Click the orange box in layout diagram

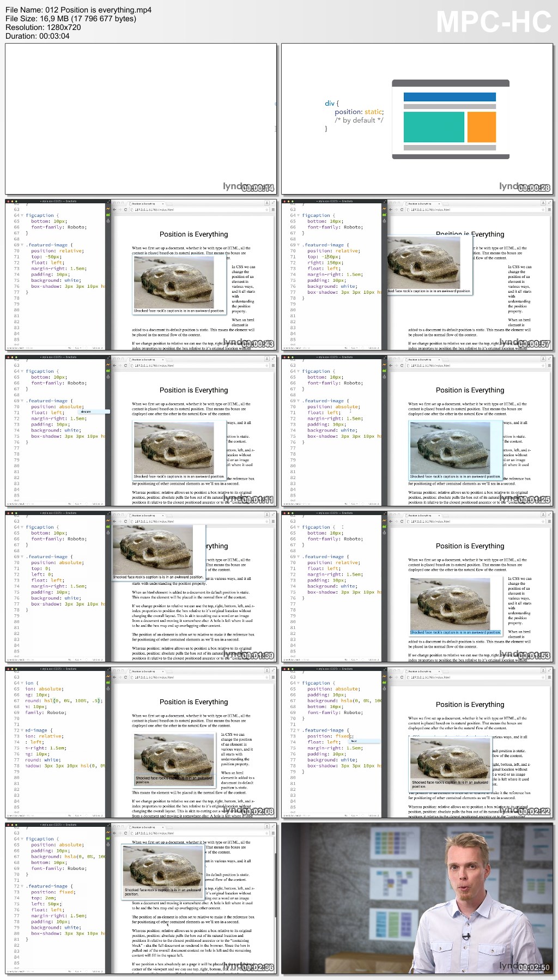[482, 126]
